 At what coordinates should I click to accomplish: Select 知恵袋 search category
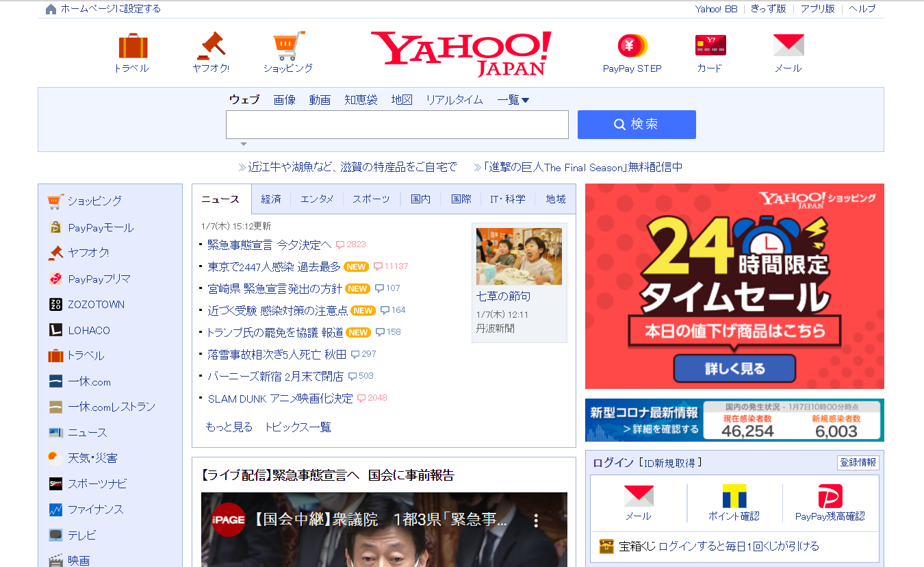(361, 100)
